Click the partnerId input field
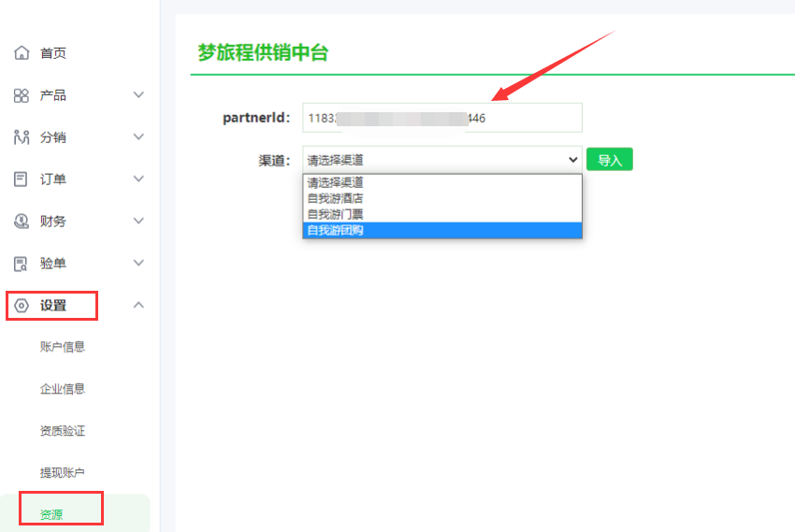Viewport: 795px width, 532px height. [441, 118]
